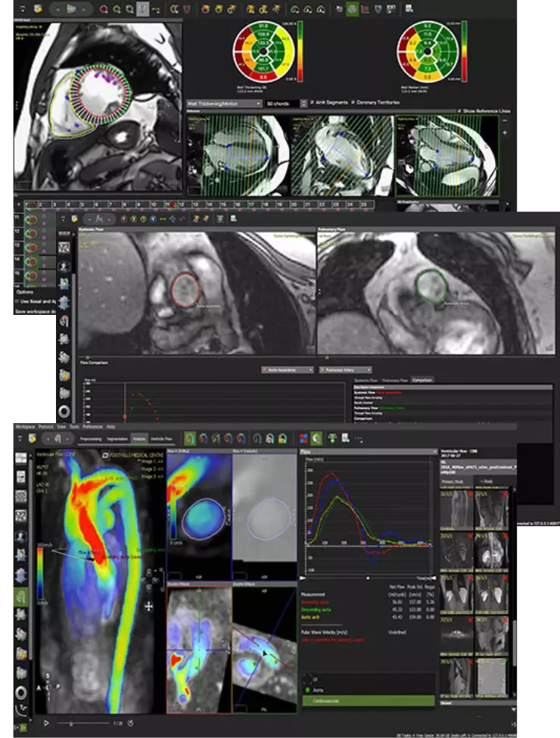
Task: Click four-arrow move icon on 3D aorta view
Action: tap(149, 607)
